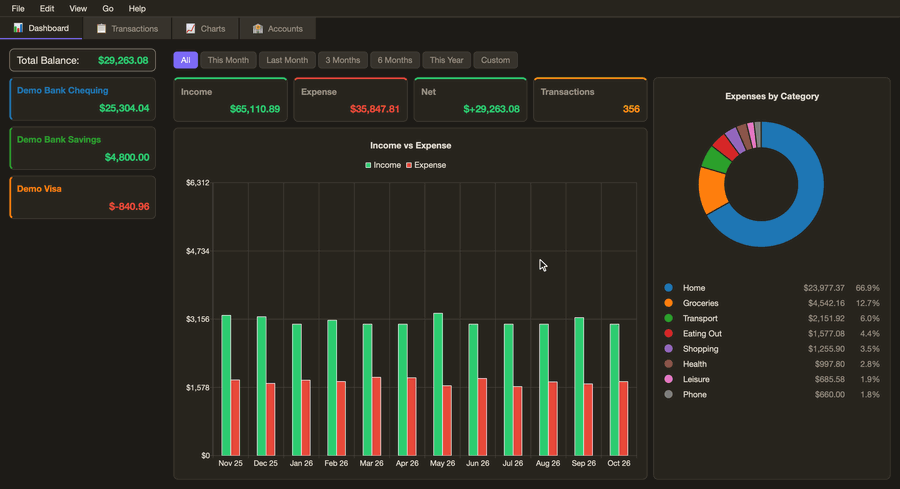Click the Groceries amount $4,542.16
The height and width of the screenshot is (489, 900).
826,303
